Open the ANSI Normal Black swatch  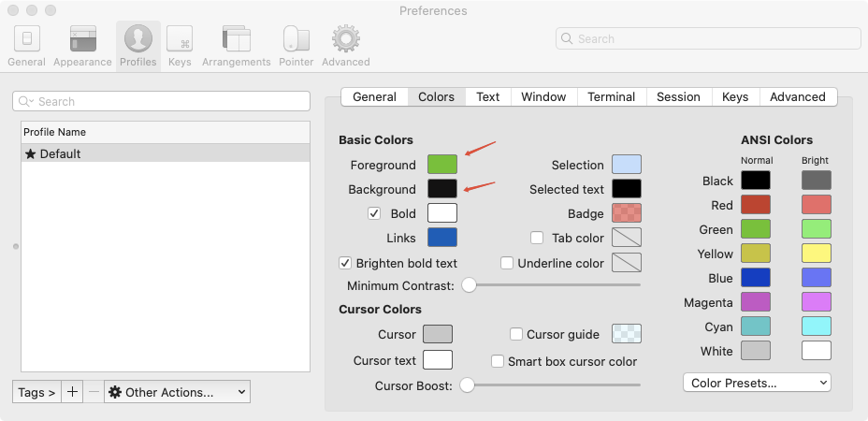click(x=756, y=181)
